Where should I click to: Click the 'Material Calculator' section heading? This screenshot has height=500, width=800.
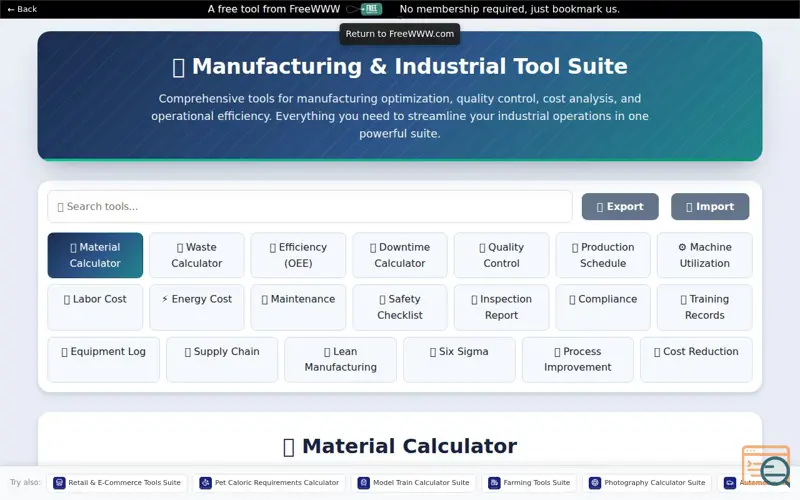[x=400, y=446]
